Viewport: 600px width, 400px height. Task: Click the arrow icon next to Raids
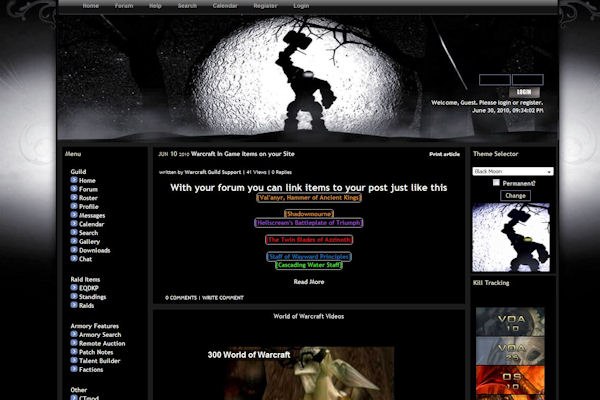click(x=74, y=305)
